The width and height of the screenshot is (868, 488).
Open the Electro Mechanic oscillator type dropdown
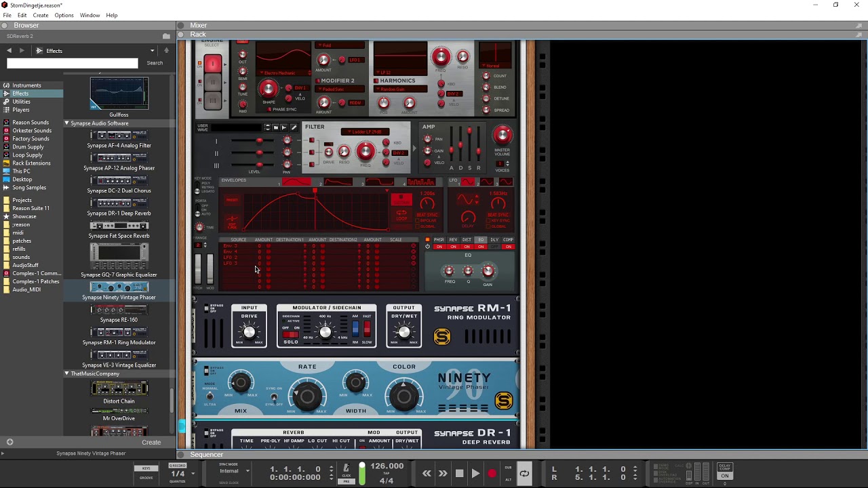tap(283, 73)
